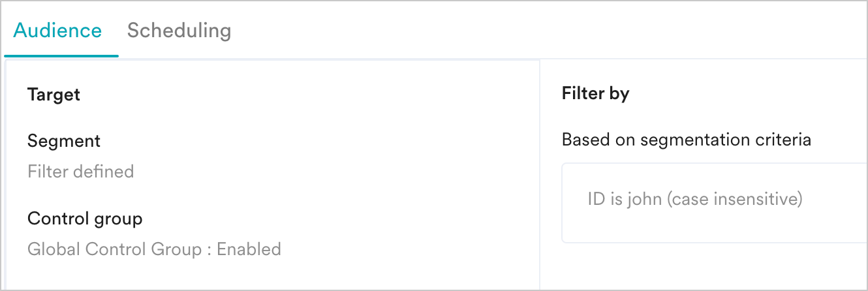Click the "Based on segmentation criteria" label

[686, 140]
